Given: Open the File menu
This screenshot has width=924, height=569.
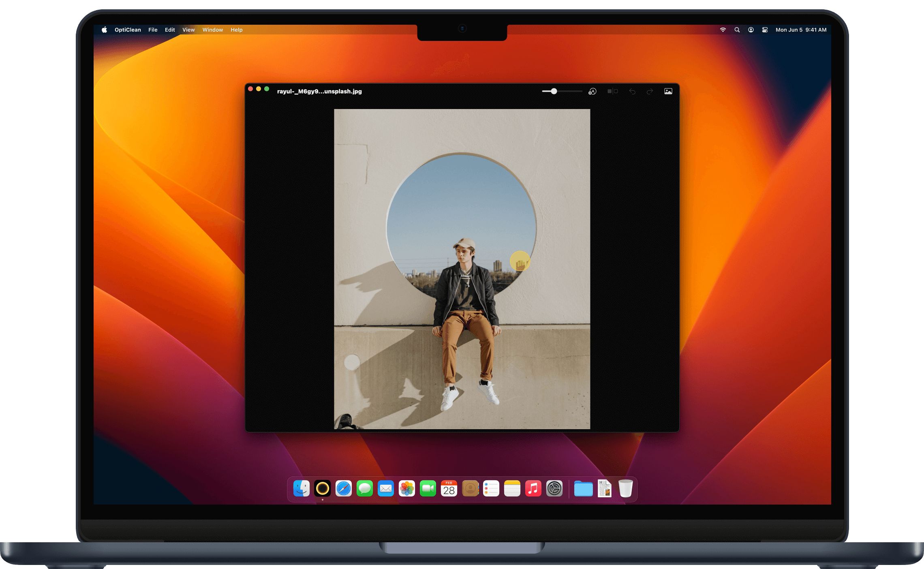Looking at the screenshot, I should pyautogui.click(x=153, y=30).
